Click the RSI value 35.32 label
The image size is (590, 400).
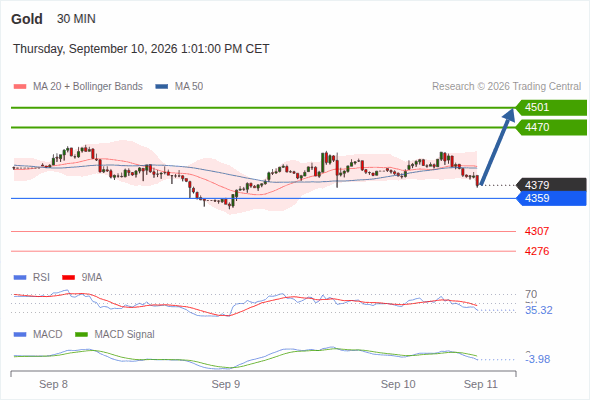coord(539,310)
